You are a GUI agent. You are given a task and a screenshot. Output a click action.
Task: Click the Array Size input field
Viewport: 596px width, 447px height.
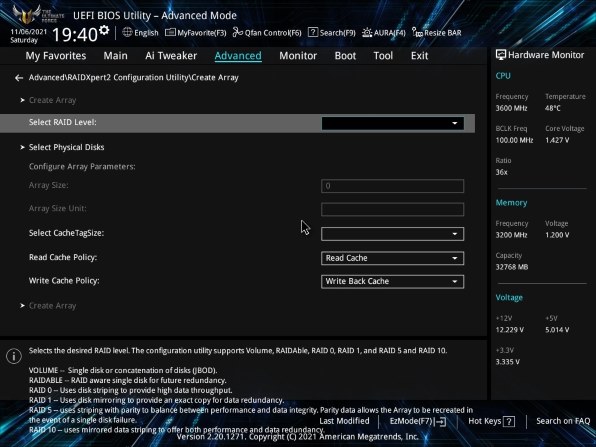[x=392, y=186]
